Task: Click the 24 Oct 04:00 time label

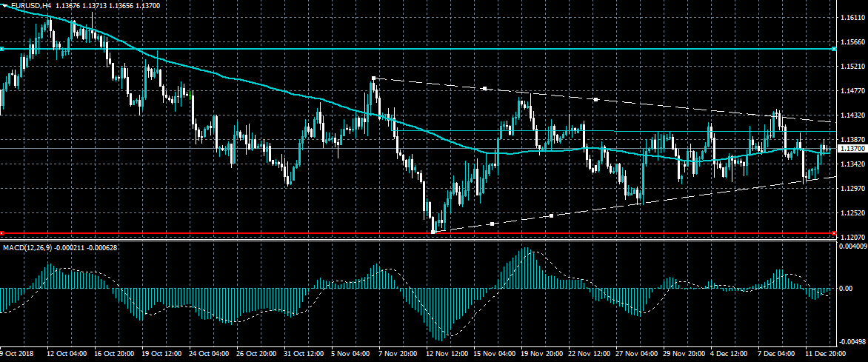Action: pyautogui.click(x=209, y=353)
